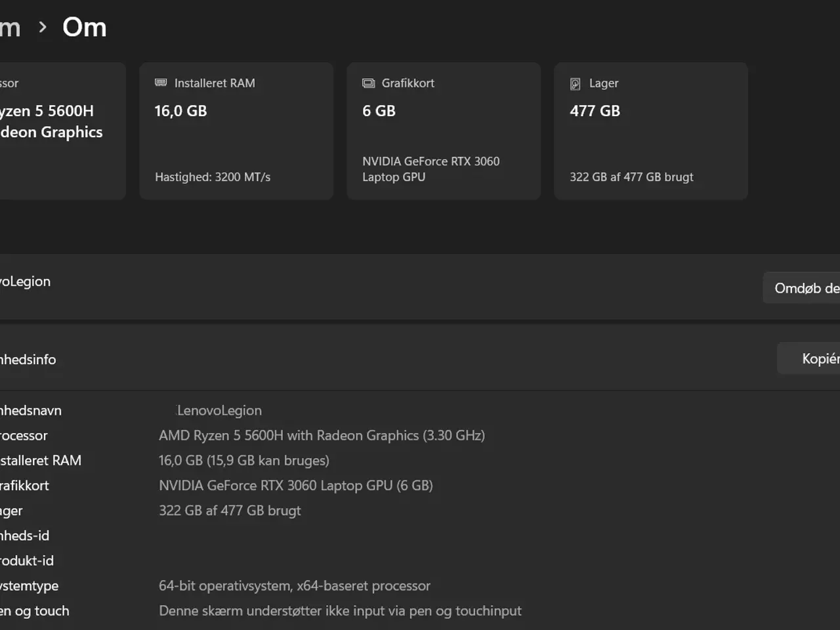Click the Installeret RAM memory icon

(x=161, y=83)
